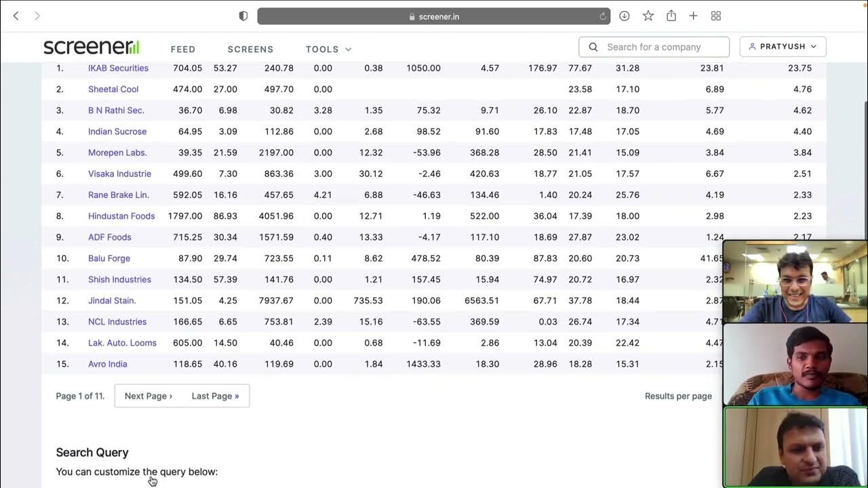Click the green-bordered bottom participant thumbnail

tap(795, 447)
